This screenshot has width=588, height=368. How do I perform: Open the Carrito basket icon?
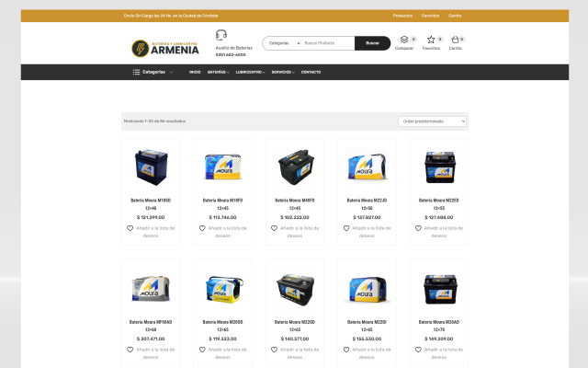[455, 40]
